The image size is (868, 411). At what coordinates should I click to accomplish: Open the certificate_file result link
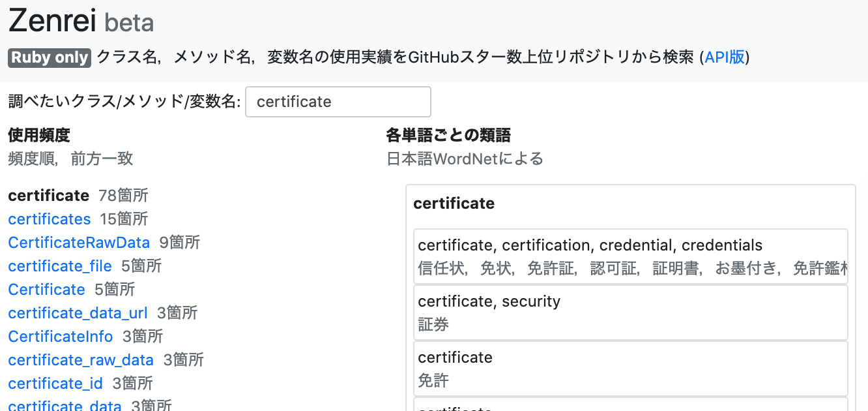(x=60, y=266)
